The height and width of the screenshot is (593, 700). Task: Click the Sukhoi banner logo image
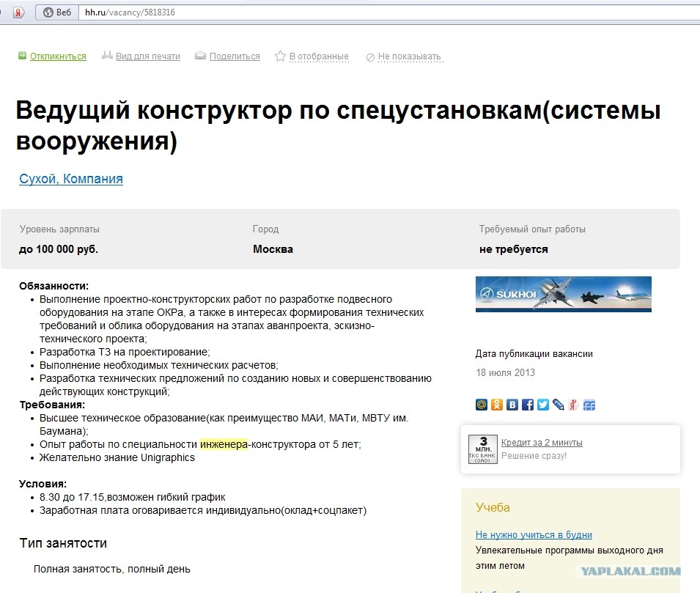pos(564,294)
